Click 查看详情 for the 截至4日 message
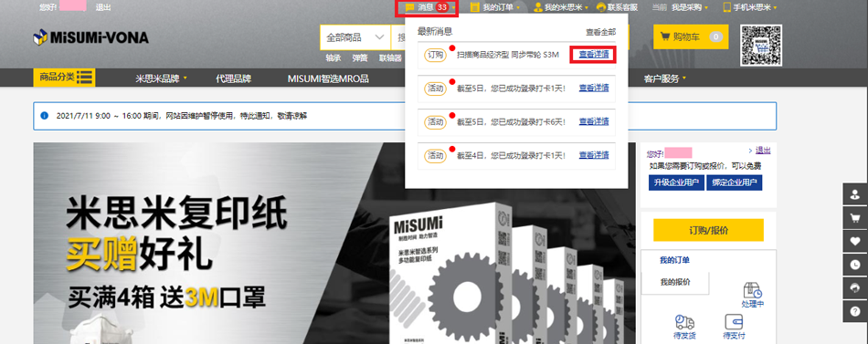868x344 pixels. click(x=594, y=155)
